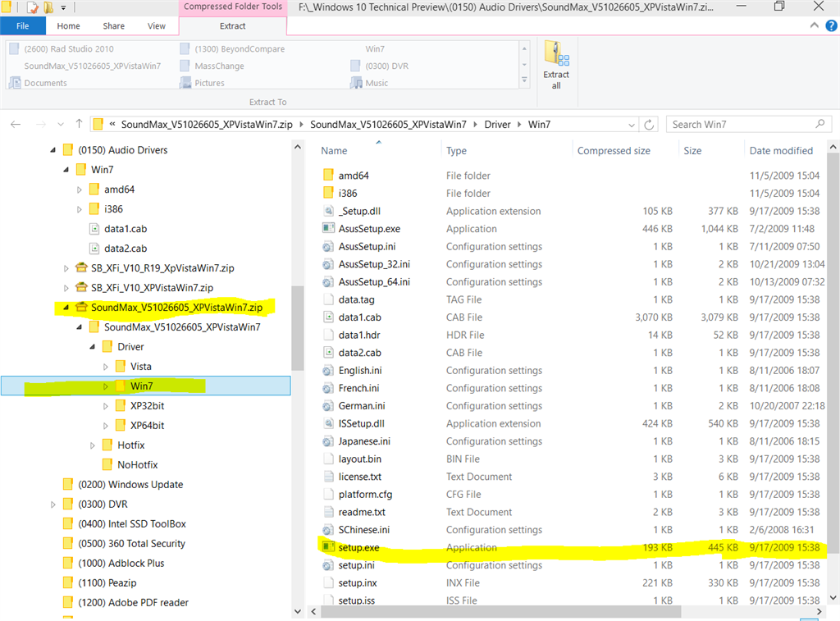The width and height of the screenshot is (840, 621).
Task: Expand the SB_XFi_V10_XPVistaWin7.zip node
Action: [66, 288]
